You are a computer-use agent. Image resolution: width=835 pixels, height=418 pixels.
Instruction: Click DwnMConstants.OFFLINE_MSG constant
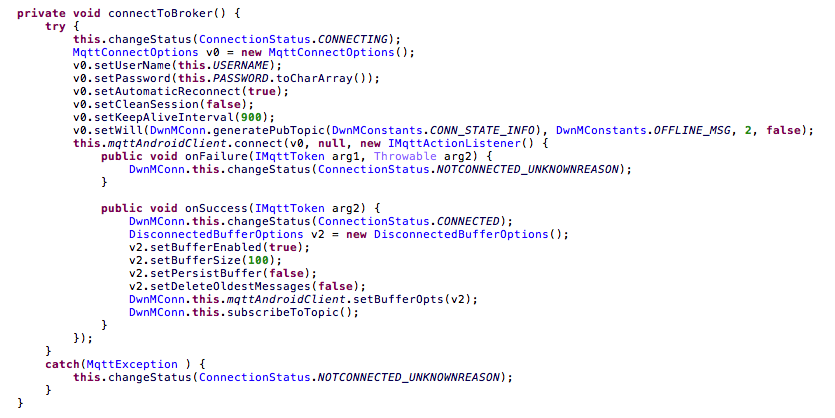pyautogui.click(x=643, y=130)
